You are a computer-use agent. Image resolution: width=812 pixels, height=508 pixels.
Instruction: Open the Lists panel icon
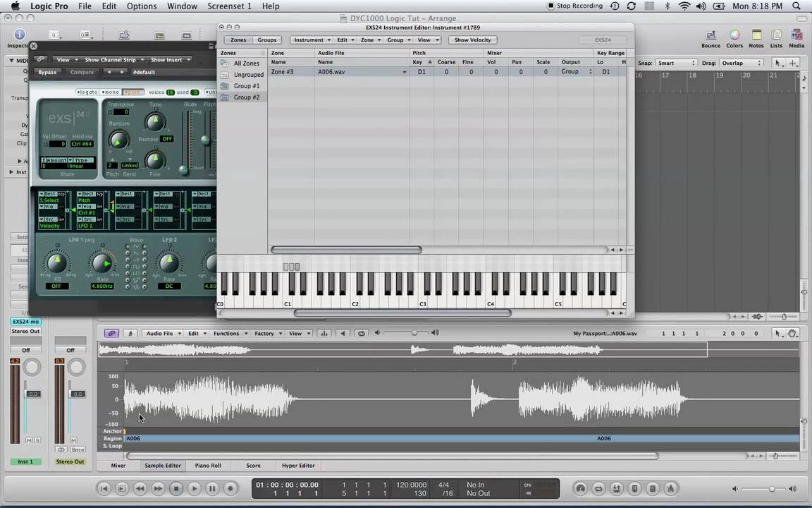tap(776, 35)
